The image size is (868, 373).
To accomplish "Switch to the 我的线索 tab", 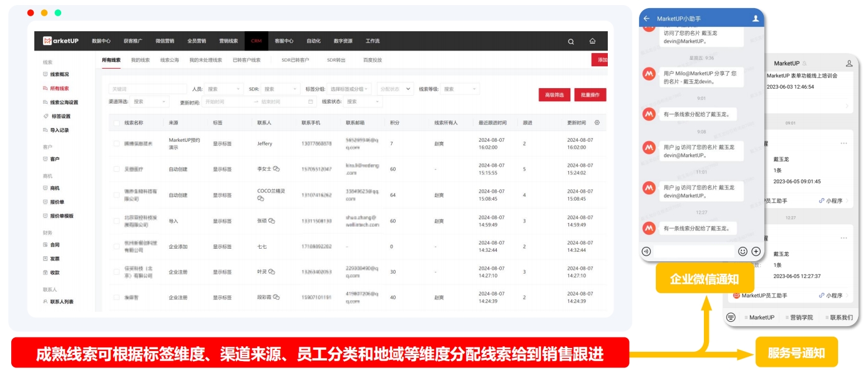I will click(x=140, y=60).
